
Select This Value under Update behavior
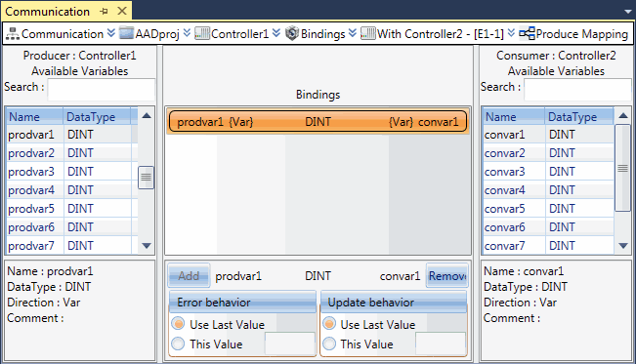(x=329, y=344)
